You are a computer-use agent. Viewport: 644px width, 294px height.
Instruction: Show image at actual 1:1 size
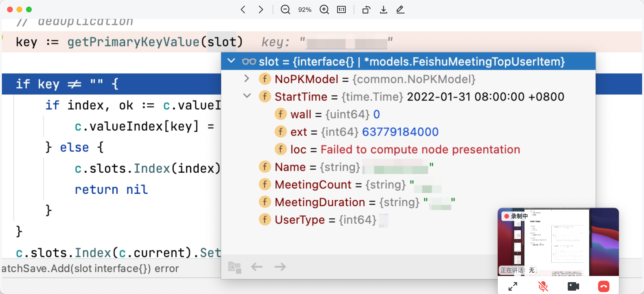point(341,9)
